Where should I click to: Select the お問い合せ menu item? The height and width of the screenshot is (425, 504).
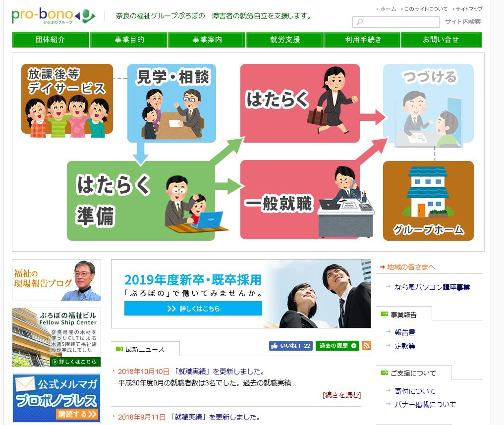tap(441, 40)
